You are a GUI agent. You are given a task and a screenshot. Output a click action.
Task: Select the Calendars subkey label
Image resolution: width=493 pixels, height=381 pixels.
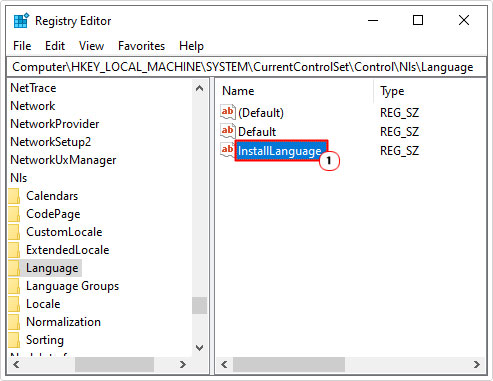[52, 196]
